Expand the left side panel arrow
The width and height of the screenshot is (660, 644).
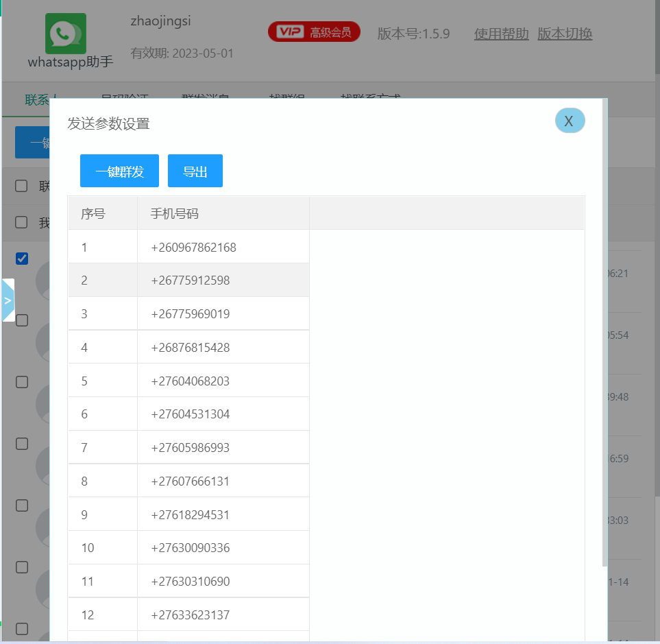coord(8,300)
